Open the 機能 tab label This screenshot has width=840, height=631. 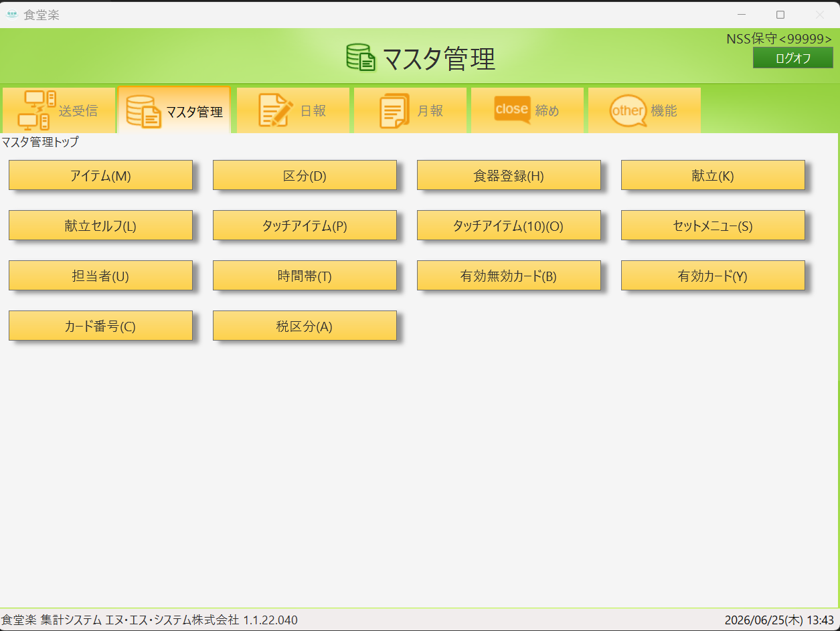pyautogui.click(x=664, y=111)
